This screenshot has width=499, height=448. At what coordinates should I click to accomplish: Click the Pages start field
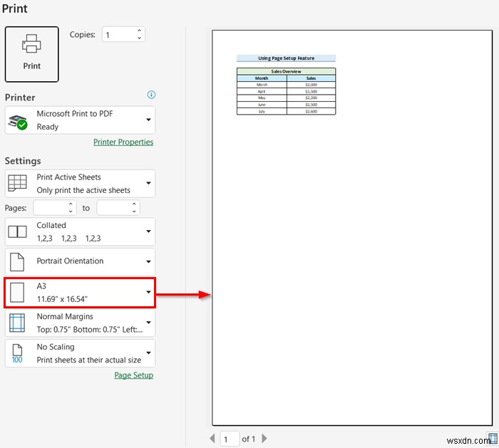click(55, 208)
